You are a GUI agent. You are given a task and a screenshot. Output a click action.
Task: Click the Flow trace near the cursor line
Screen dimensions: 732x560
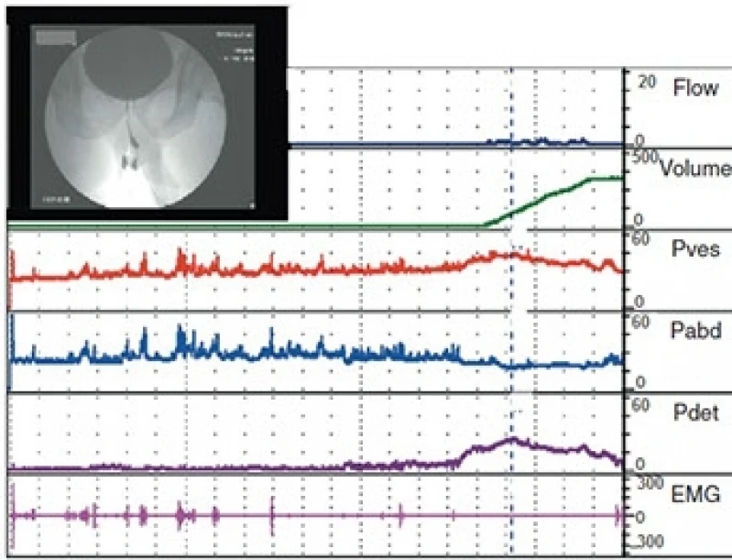click(x=522, y=142)
